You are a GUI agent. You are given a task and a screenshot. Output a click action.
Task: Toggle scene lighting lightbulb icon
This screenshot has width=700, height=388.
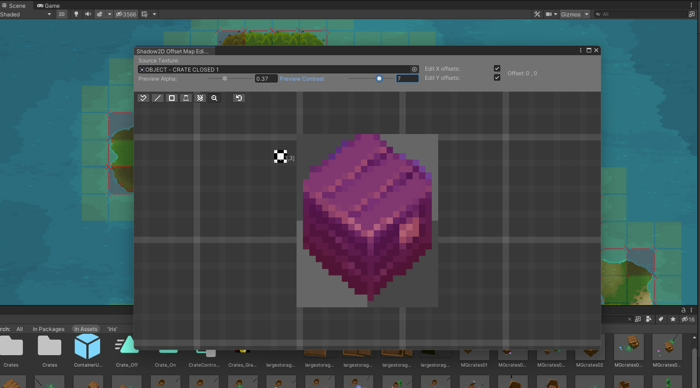click(x=76, y=14)
